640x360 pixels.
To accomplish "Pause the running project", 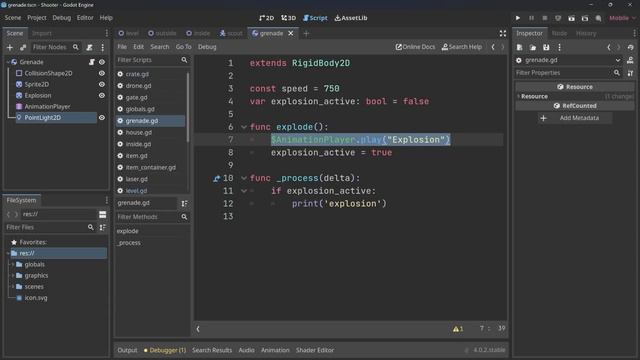I will click(531, 18).
